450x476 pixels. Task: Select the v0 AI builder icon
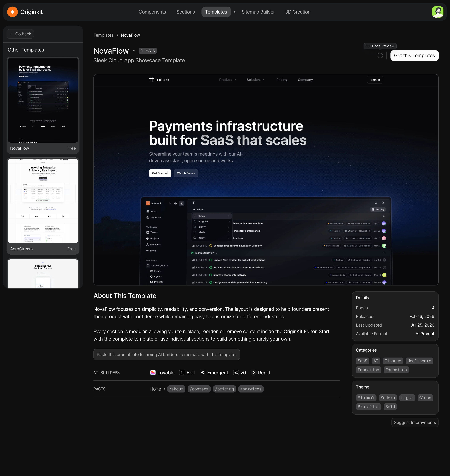(x=236, y=373)
